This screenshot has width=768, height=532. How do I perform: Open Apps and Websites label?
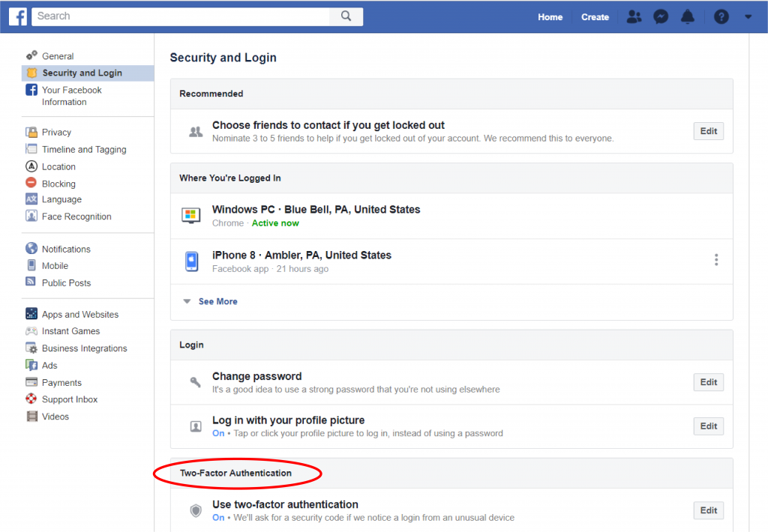pyautogui.click(x=80, y=315)
